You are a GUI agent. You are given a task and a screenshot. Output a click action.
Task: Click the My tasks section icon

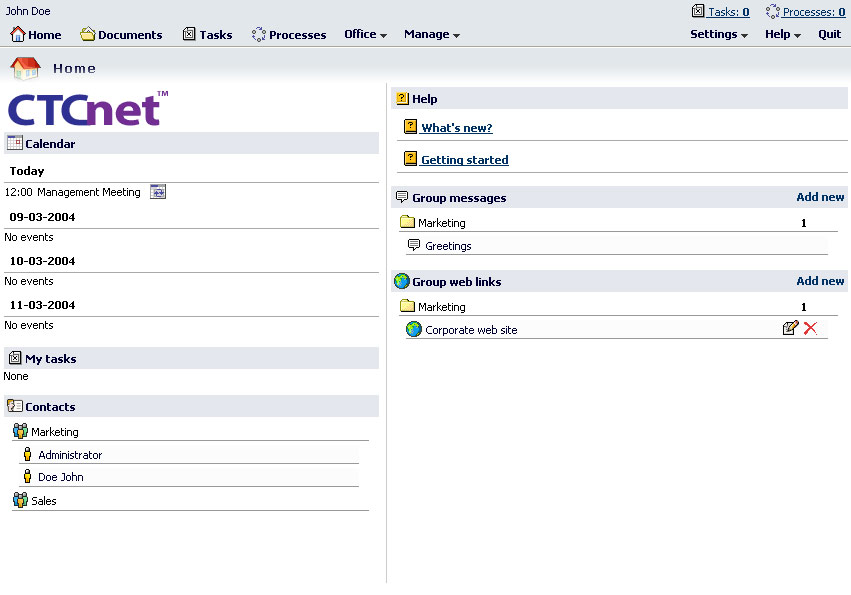coord(15,358)
